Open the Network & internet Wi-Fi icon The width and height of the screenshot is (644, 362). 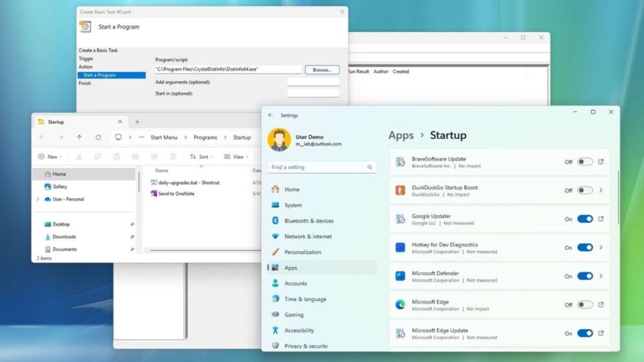pos(275,236)
